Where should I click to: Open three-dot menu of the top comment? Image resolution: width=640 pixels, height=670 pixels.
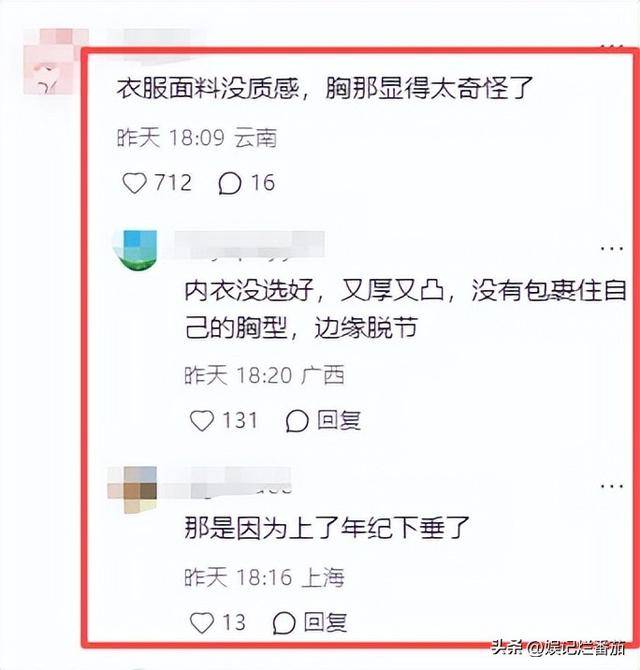click(611, 46)
